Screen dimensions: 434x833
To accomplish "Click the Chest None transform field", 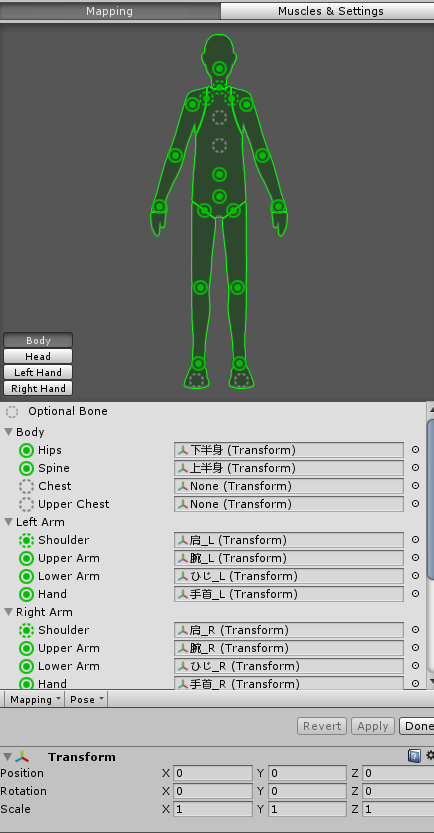I will tap(288, 486).
